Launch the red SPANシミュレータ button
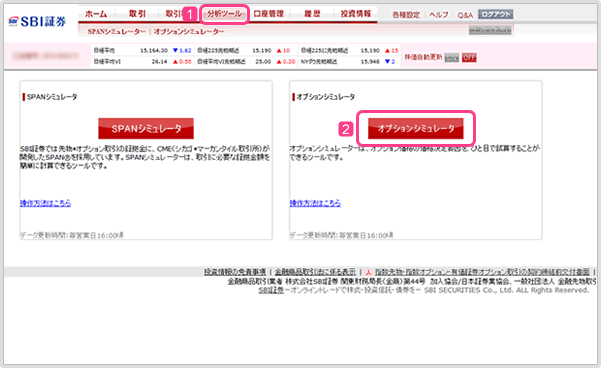 (146, 128)
